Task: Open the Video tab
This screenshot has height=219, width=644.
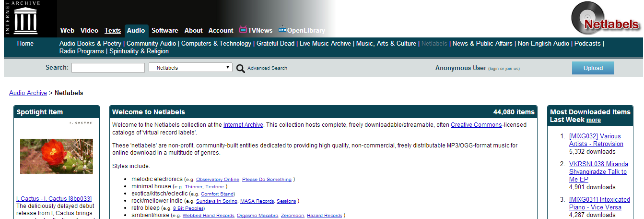Action: pos(89,30)
